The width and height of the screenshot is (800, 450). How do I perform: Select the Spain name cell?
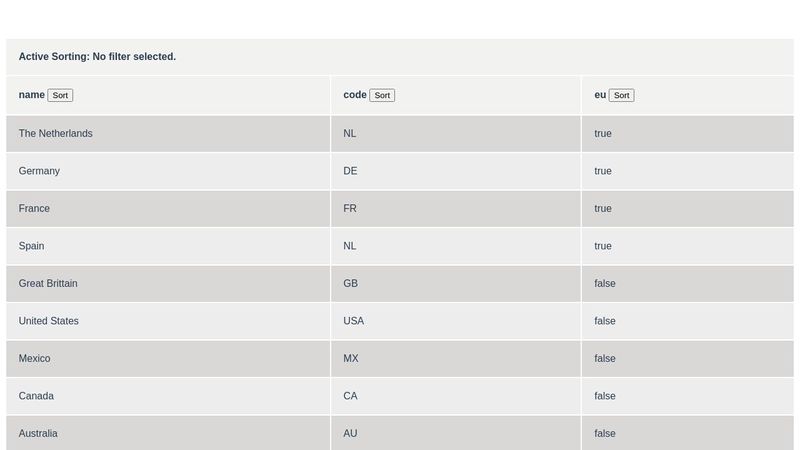31,246
